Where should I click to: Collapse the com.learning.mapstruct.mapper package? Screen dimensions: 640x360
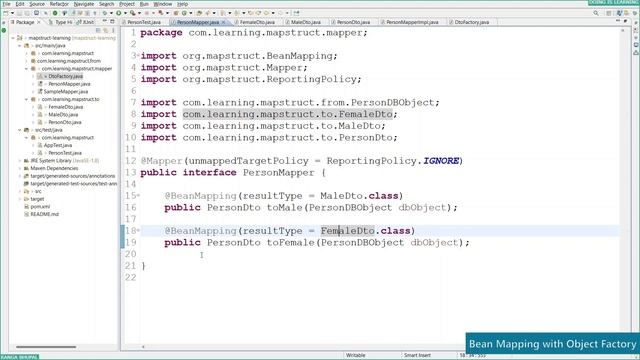pyautogui.click(x=27, y=69)
